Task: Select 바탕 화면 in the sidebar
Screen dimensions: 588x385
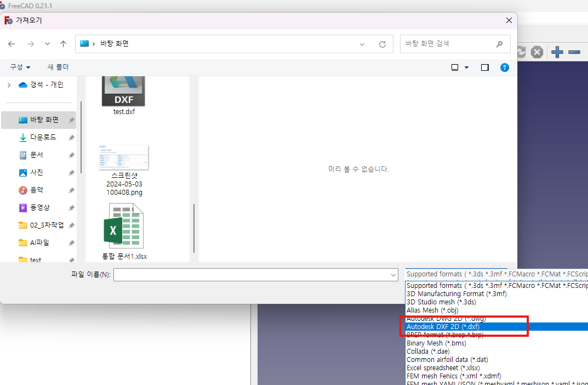Action: click(38, 120)
